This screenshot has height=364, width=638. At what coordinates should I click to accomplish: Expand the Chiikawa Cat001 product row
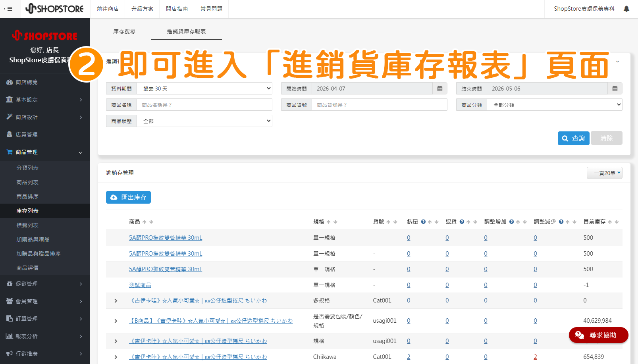(x=116, y=357)
